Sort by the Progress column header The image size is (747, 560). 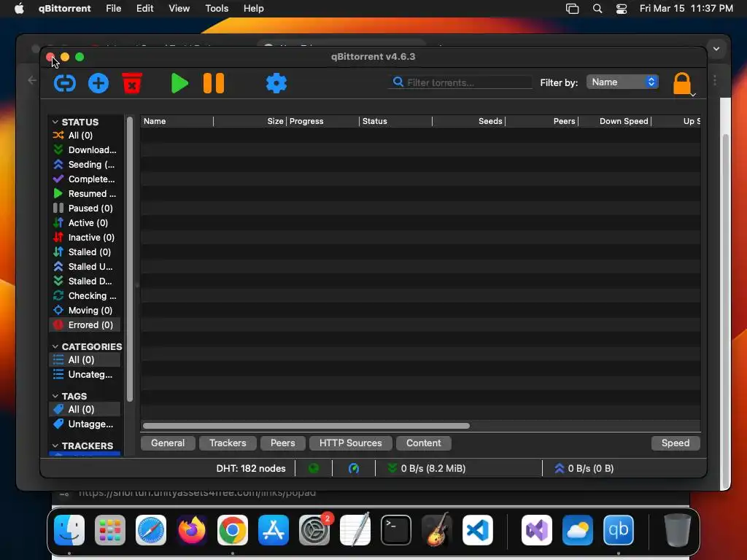[322, 122]
